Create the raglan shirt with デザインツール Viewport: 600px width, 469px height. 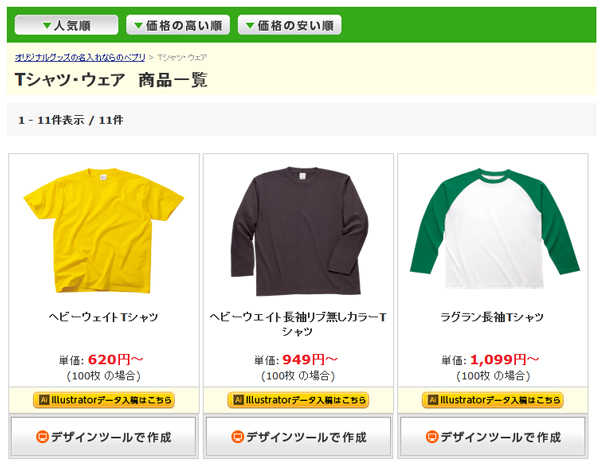tap(493, 436)
